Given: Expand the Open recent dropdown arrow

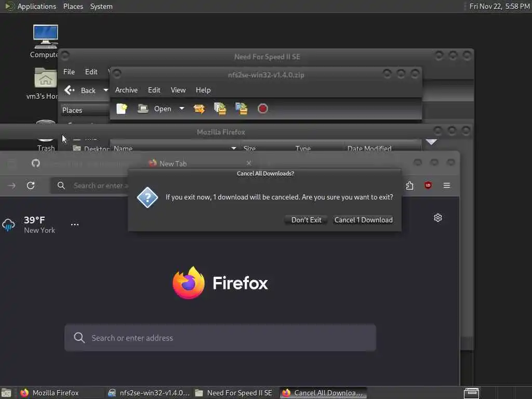Looking at the screenshot, I should [182, 109].
